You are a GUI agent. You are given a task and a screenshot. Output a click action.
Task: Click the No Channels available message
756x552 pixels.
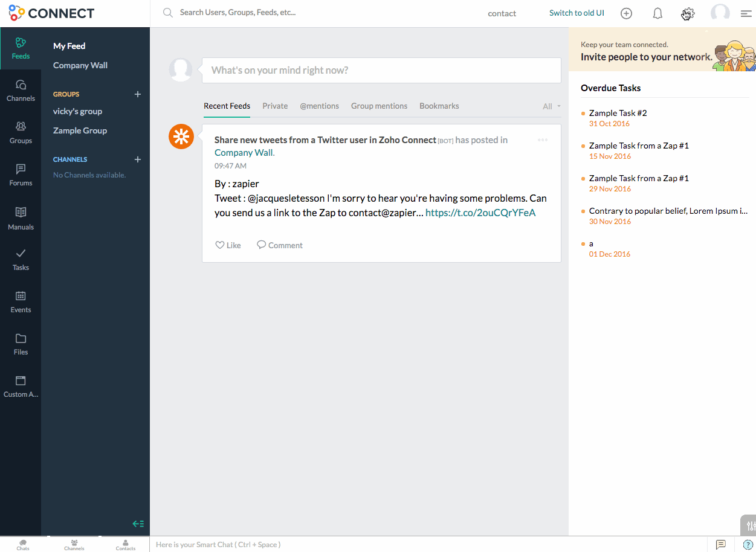(x=89, y=175)
